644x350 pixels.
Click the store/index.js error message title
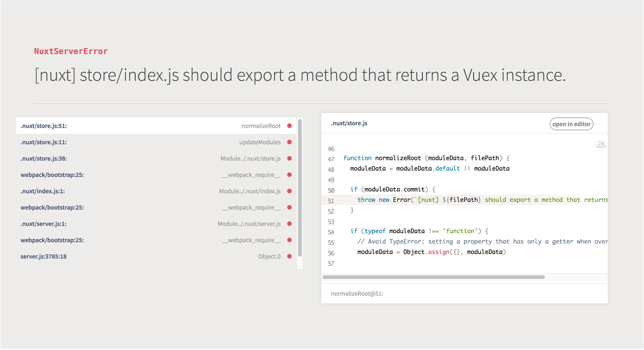[300, 75]
